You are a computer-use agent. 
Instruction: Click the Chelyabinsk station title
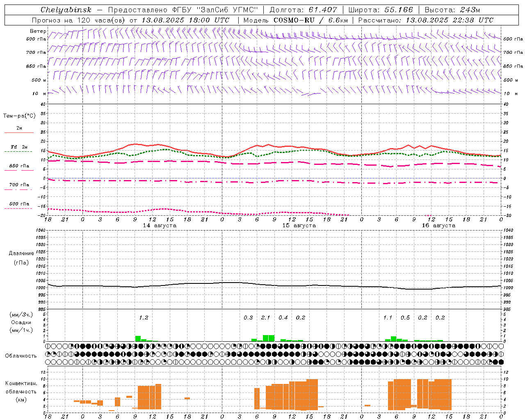click(66, 10)
